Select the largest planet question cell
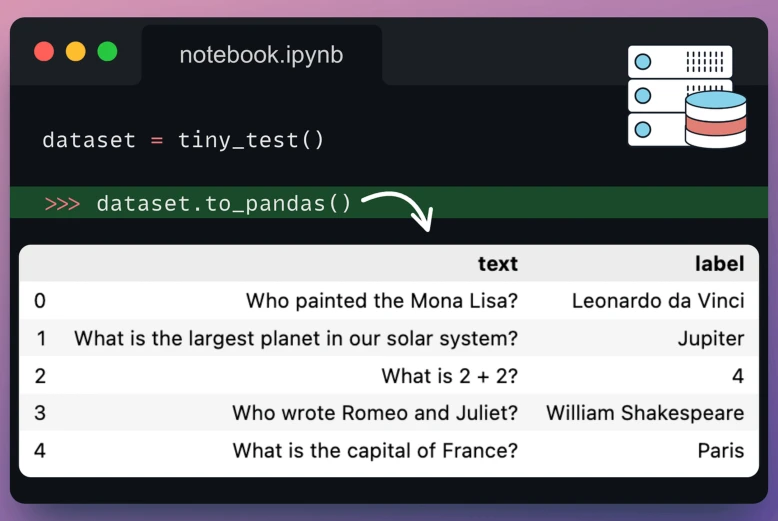778x521 pixels. pos(296,338)
